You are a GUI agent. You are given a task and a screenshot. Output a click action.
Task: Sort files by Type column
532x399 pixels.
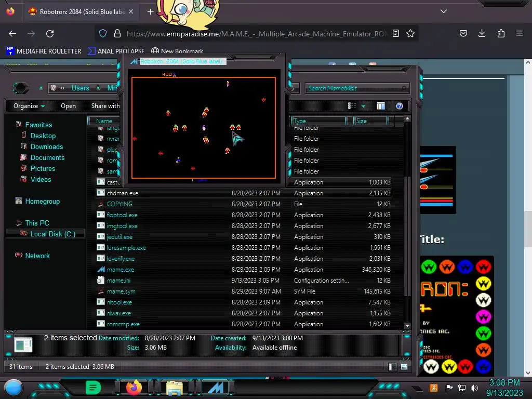[x=318, y=121]
